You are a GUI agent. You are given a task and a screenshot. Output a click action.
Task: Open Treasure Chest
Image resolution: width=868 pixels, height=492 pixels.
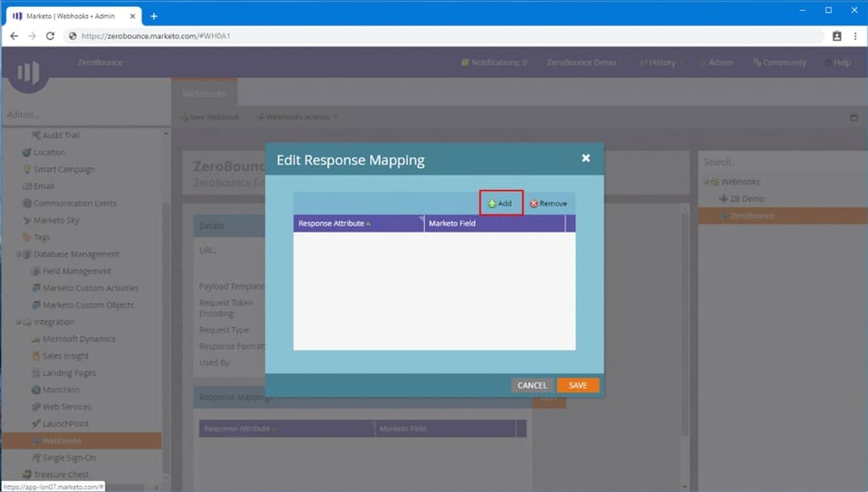(x=55, y=475)
